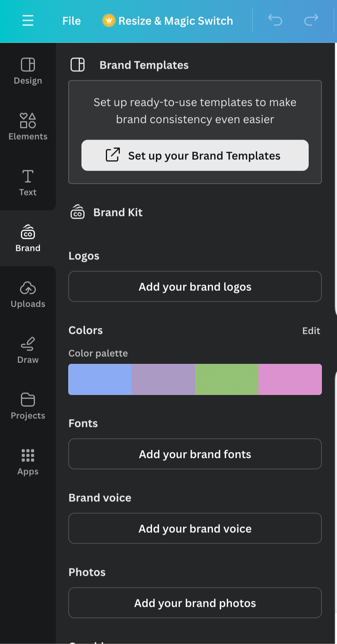
Task: Open the Elements sidebar tab
Action: (28, 127)
